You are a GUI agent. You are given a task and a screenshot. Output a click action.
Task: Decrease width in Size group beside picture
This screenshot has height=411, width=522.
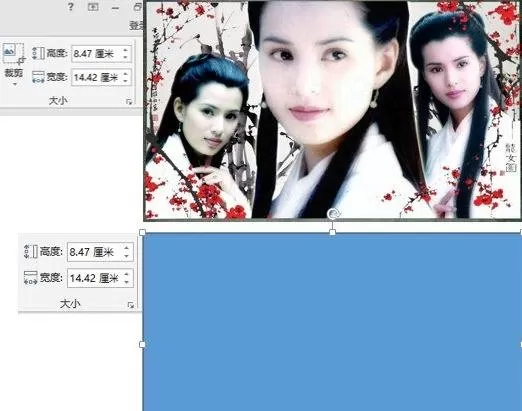(x=126, y=81)
